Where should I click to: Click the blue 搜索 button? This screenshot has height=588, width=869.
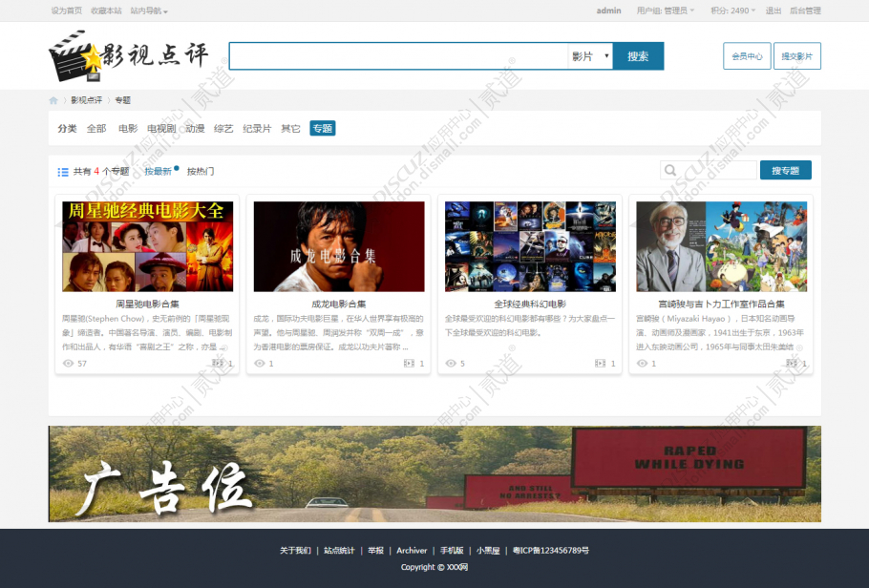click(638, 56)
